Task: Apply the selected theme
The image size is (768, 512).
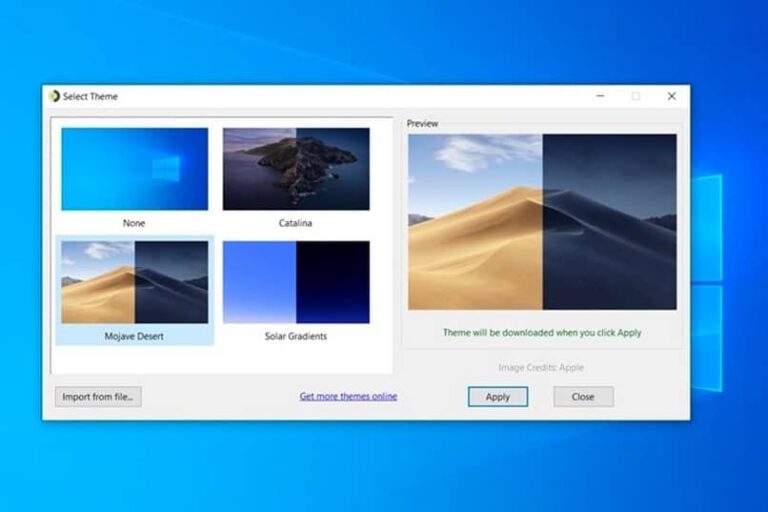Action: tap(498, 397)
